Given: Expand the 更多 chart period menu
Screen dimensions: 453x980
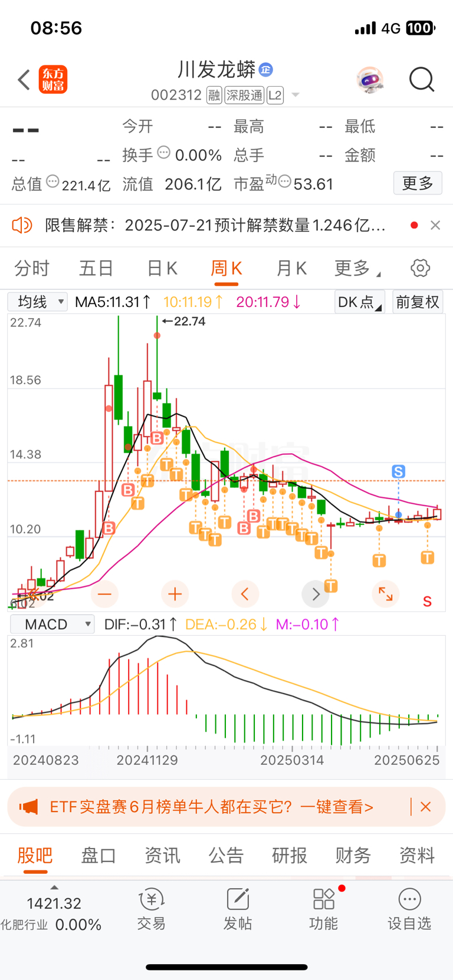Looking at the screenshot, I should (x=357, y=269).
